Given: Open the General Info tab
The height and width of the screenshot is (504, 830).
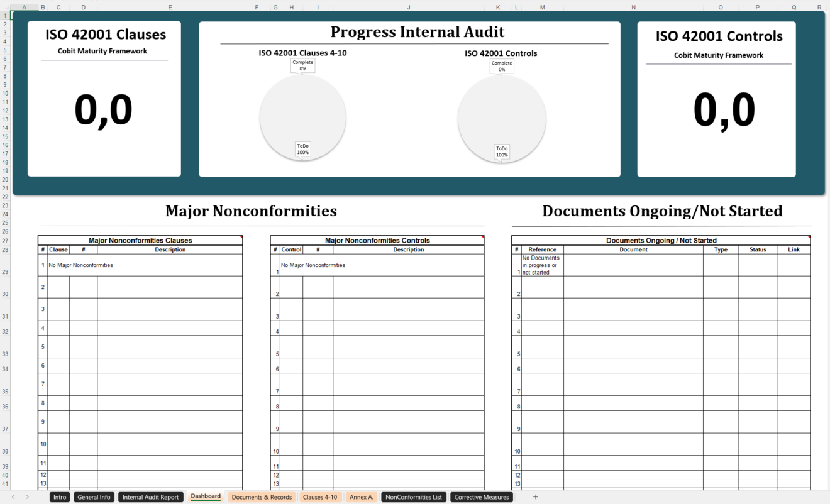Looking at the screenshot, I should (93, 496).
